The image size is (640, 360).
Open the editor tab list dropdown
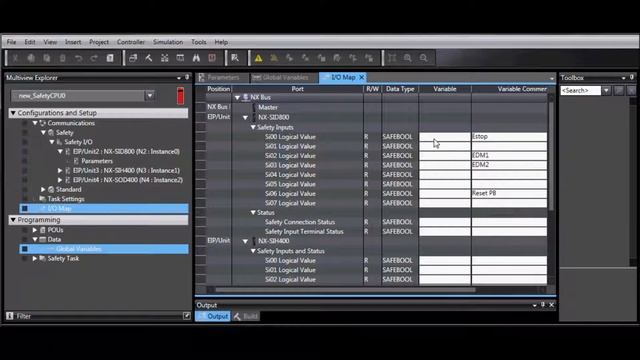coord(551,78)
